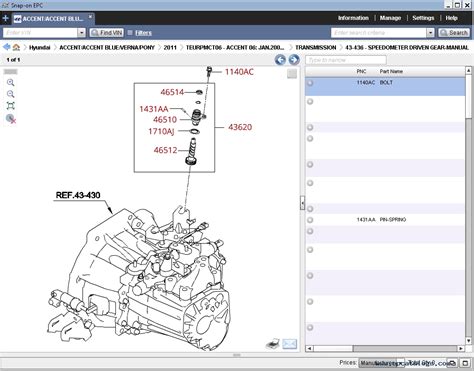Screen dimensions: 474x371
Task: Open REF.43-430 reference in diagram
Action: [78, 195]
